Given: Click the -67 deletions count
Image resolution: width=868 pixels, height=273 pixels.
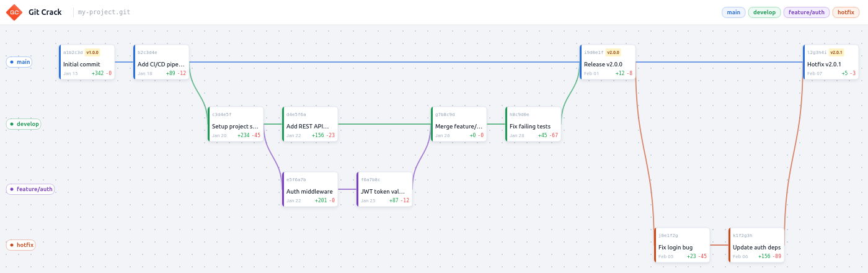Looking at the screenshot, I should pyautogui.click(x=554, y=135).
